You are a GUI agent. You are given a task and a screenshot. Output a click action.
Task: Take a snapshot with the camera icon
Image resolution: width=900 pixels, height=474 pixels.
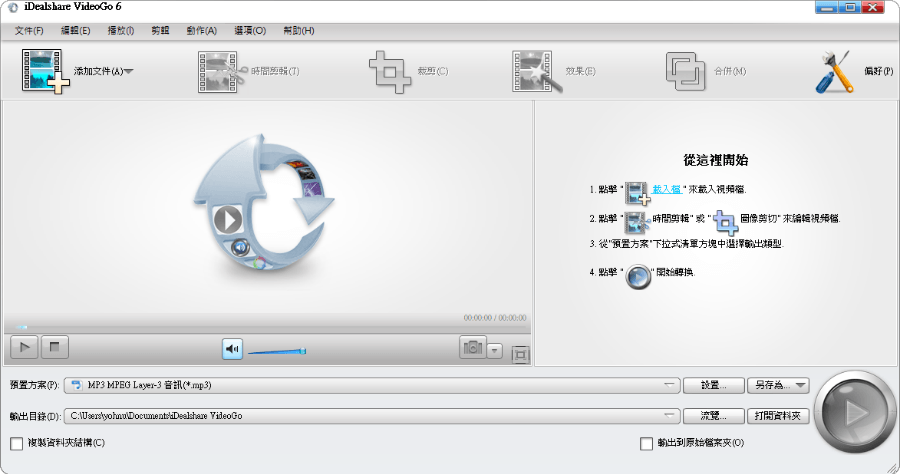pos(472,347)
